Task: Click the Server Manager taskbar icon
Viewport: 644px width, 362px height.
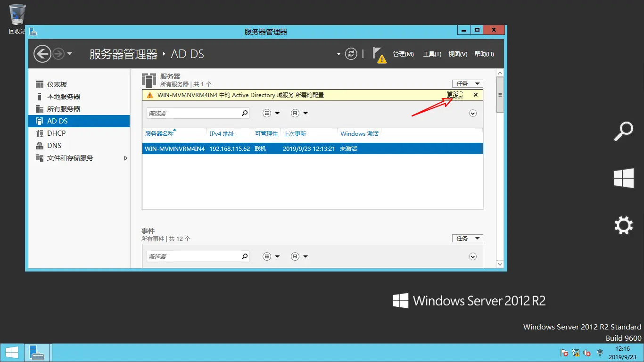Action: [36, 353]
